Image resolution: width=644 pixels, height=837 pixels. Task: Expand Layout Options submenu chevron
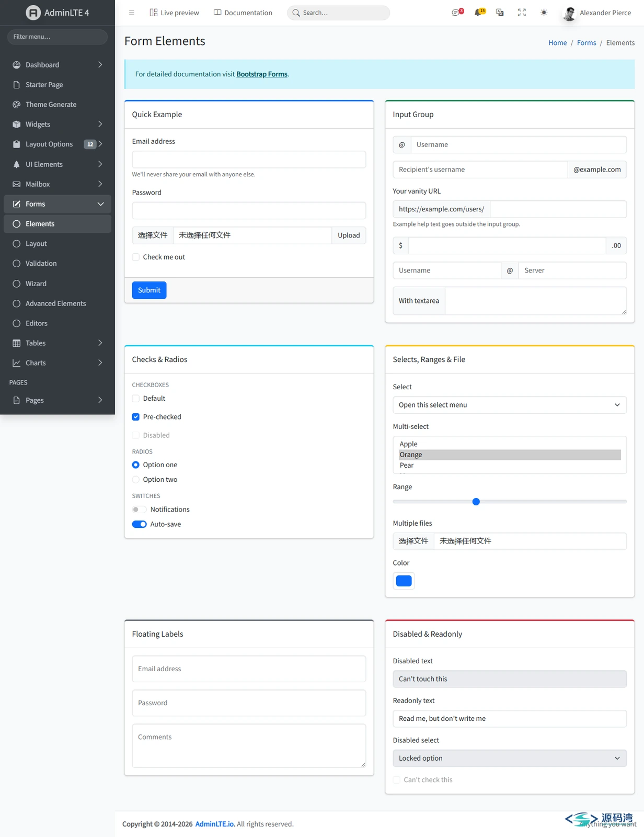click(100, 144)
